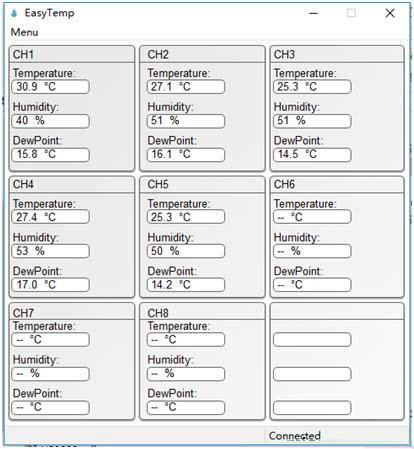Click the top blank field in unlabeled panel
The width and height of the screenshot is (414, 449).
coord(312,340)
